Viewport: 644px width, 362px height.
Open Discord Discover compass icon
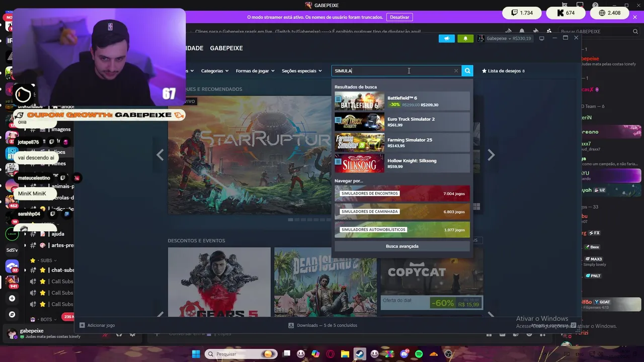click(12, 314)
